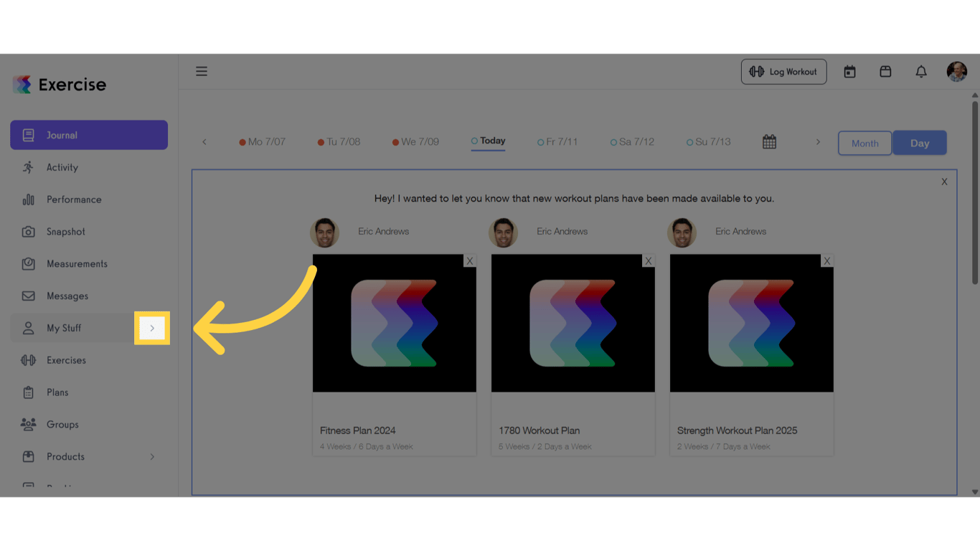Click the profile avatar in the top corner
The height and width of the screenshot is (551, 980).
[x=957, y=71]
